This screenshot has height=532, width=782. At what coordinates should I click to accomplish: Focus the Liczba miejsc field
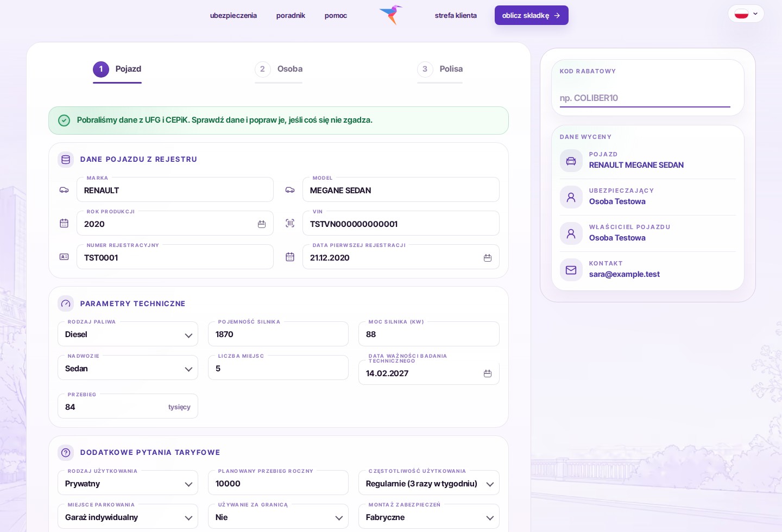point(279,368)
